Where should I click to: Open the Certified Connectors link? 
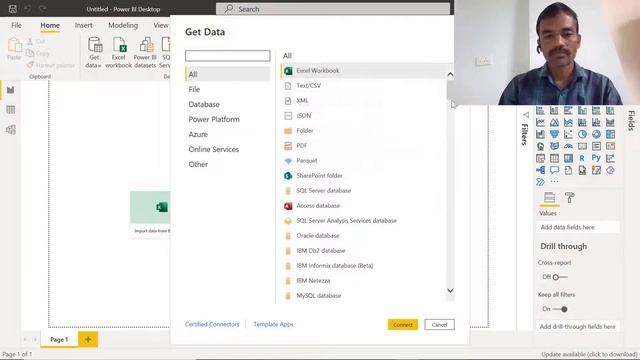click(x=212, y=324)
